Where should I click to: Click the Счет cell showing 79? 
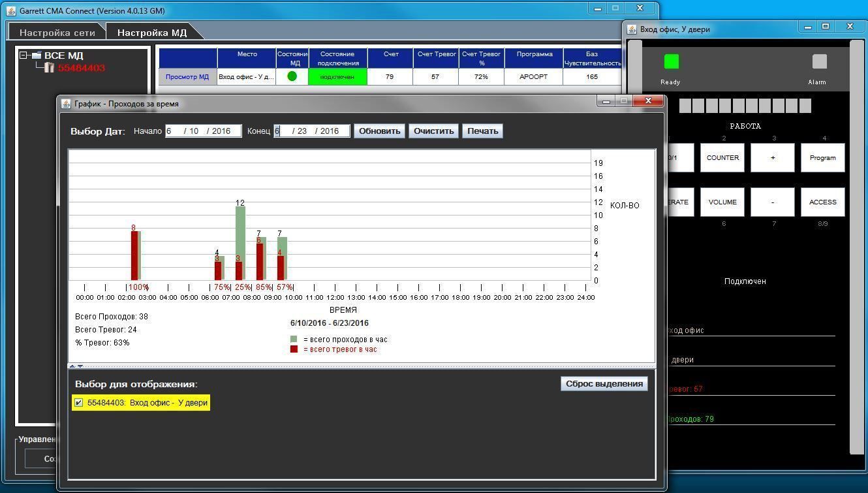(x=390, y=77)
